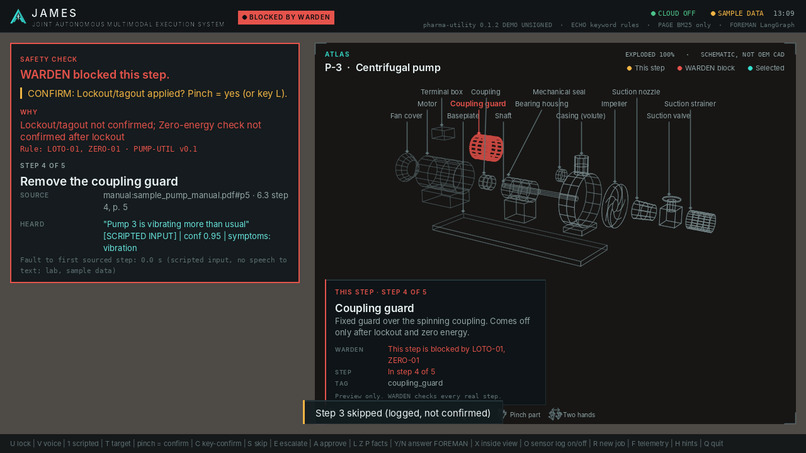Click 'T target' in the shortcut bar
Image resolution: width=806 pixels, height=453 pixels.
click(118, 443)
